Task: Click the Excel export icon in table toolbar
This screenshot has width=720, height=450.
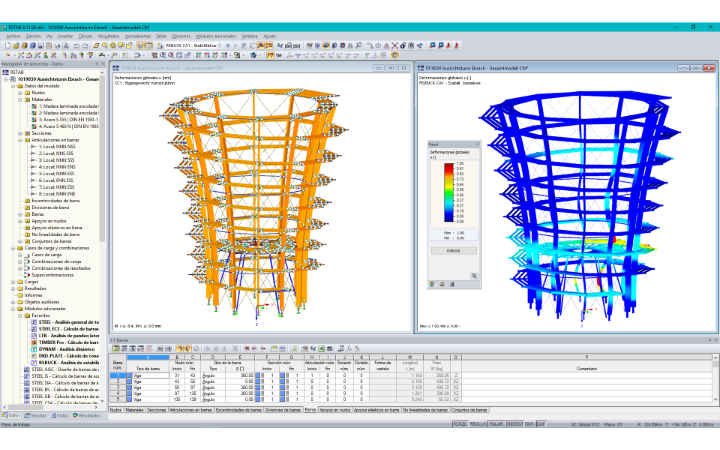Action: [x=321, y=349]
